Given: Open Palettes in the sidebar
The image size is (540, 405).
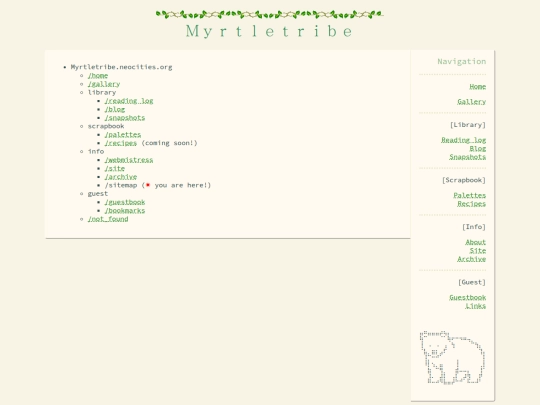Looking at the screenshot, I should 469,195.
